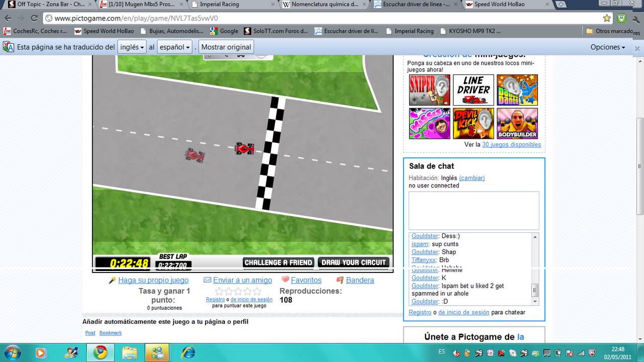Click the address bar URL field
This screenshot has width=644, height=362.
[x=322, y=18]
